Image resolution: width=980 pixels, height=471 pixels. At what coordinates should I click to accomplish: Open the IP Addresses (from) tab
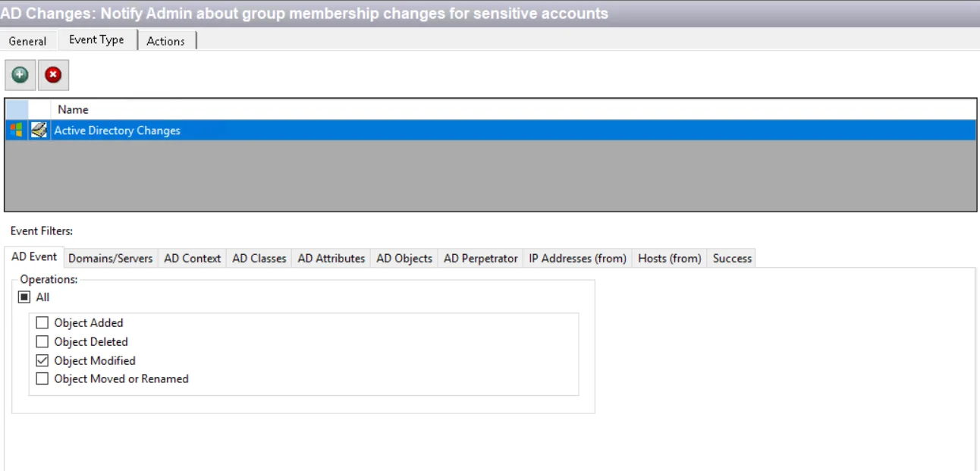[x=578, y=259]
